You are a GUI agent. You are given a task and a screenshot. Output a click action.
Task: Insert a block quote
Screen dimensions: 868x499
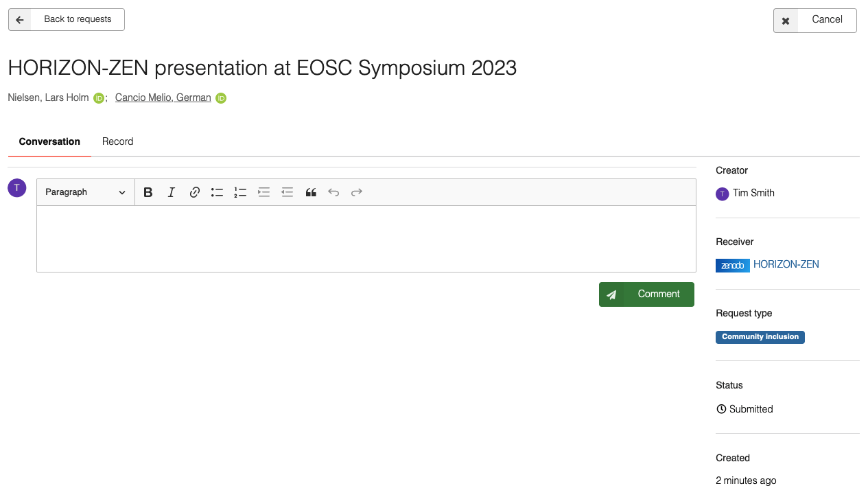pyautogui.click(x=311, y=192)
